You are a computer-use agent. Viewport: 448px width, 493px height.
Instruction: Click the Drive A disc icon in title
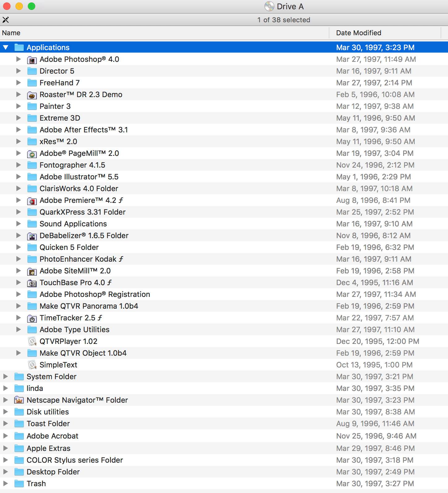[x=269, y=6]
